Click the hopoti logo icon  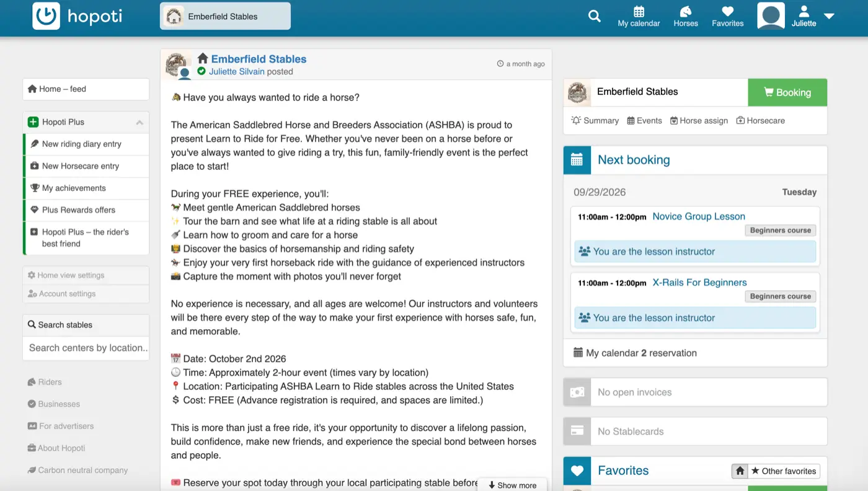[x=46, y=16]
